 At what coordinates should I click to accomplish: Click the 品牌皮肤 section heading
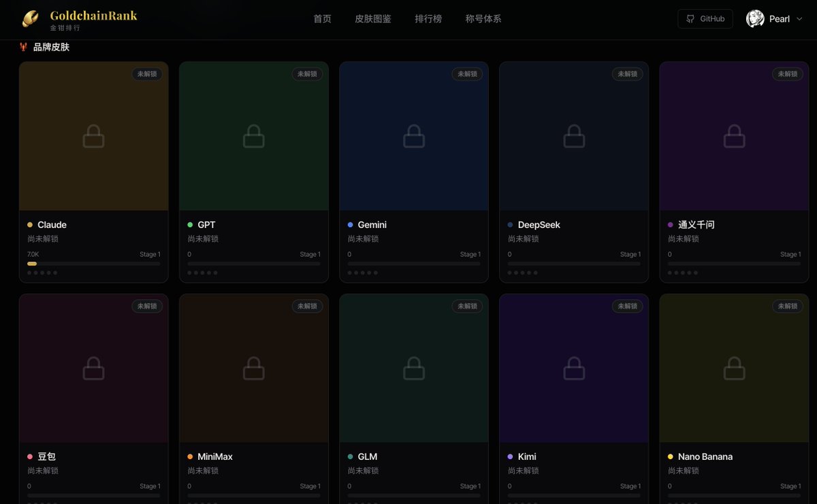(x=51, y=47)
